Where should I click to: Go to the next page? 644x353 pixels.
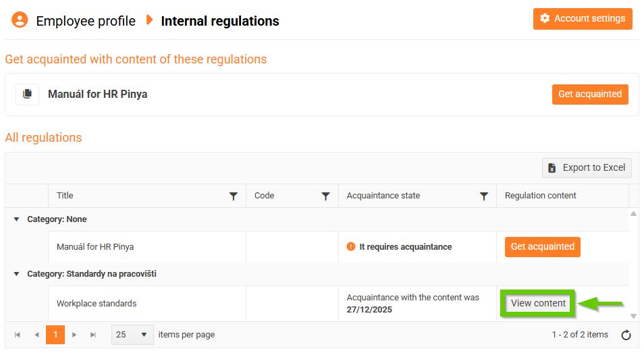(74, 335)
